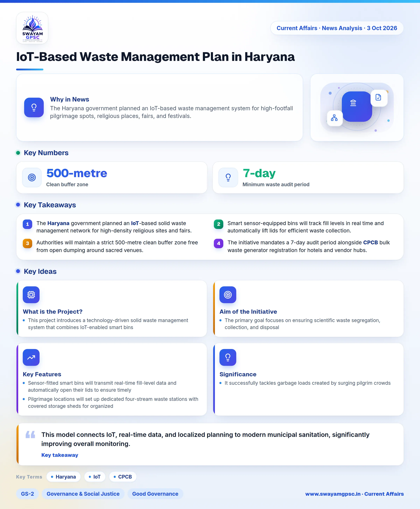Select the Haryana key term chip
420x509 pixels.
63,477
